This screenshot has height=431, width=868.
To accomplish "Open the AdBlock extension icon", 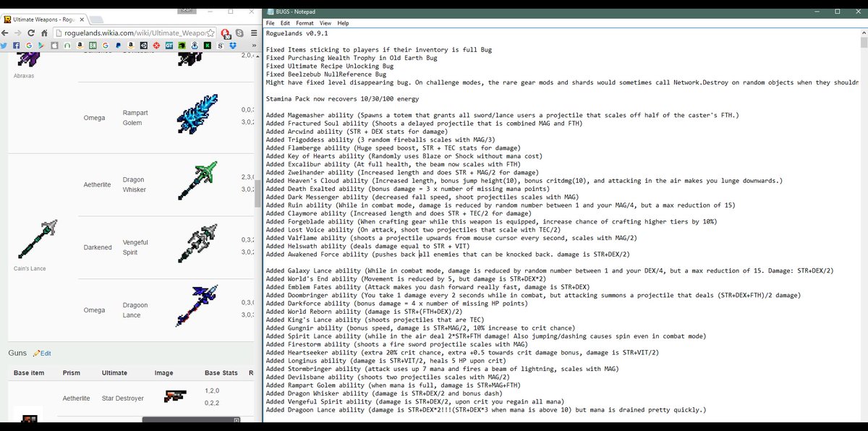I will pos(225,33).
